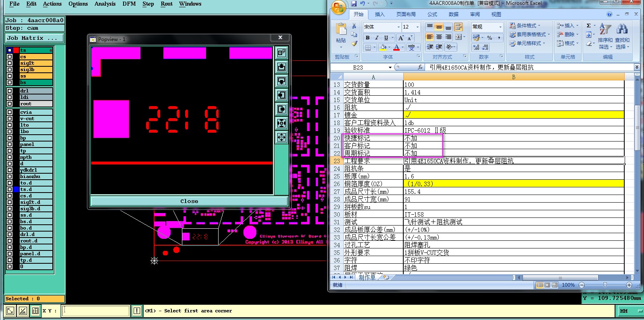Enable the drl layer checkbox
The width and height of the screenshot is (644, 320).
click(10, 91)
